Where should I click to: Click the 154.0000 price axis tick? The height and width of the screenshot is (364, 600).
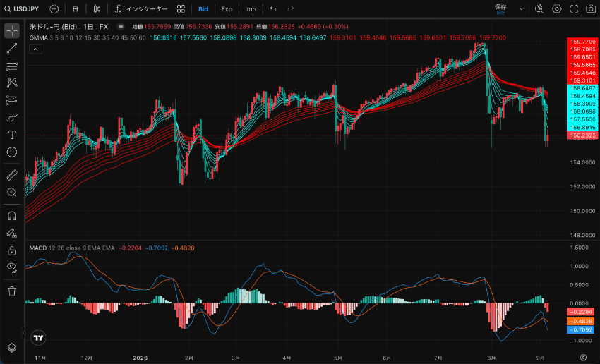click(582, 162)
